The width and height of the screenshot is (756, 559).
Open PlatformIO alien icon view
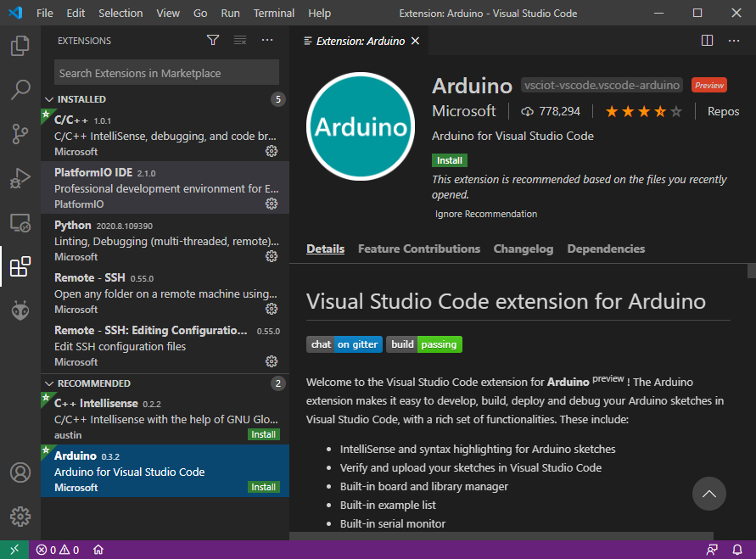20,310
